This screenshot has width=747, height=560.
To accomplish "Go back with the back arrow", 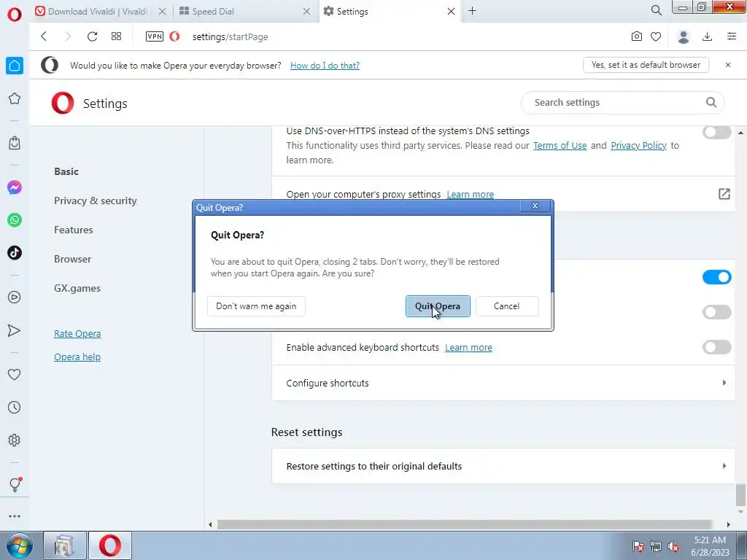I will tap(44, 36).
